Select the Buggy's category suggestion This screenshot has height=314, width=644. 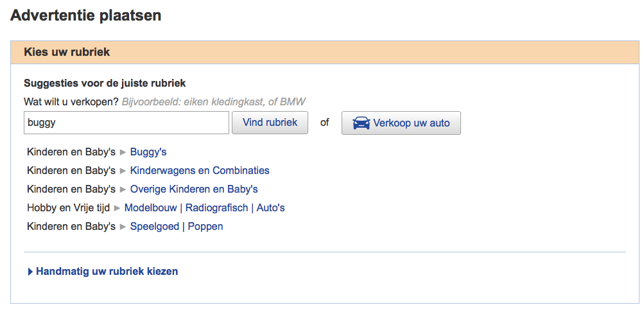pos(148,152)
